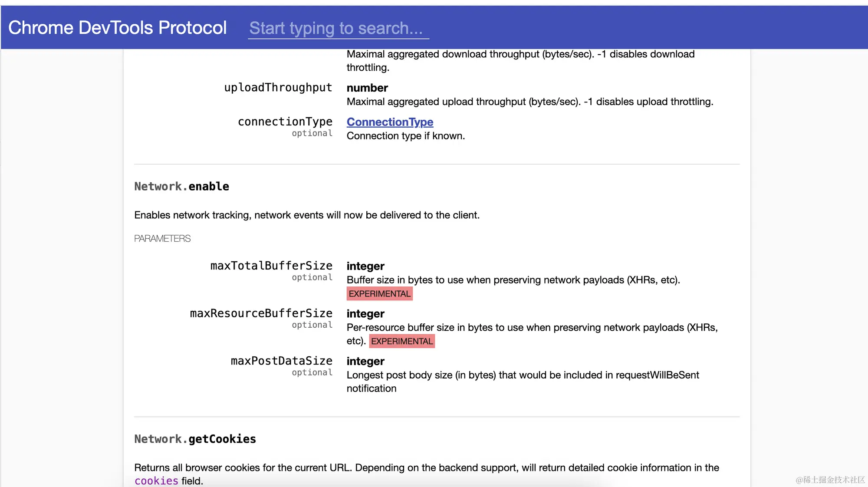Click the requestWillBeSent notification description
The image size is (868, 487).
(522, 375)
